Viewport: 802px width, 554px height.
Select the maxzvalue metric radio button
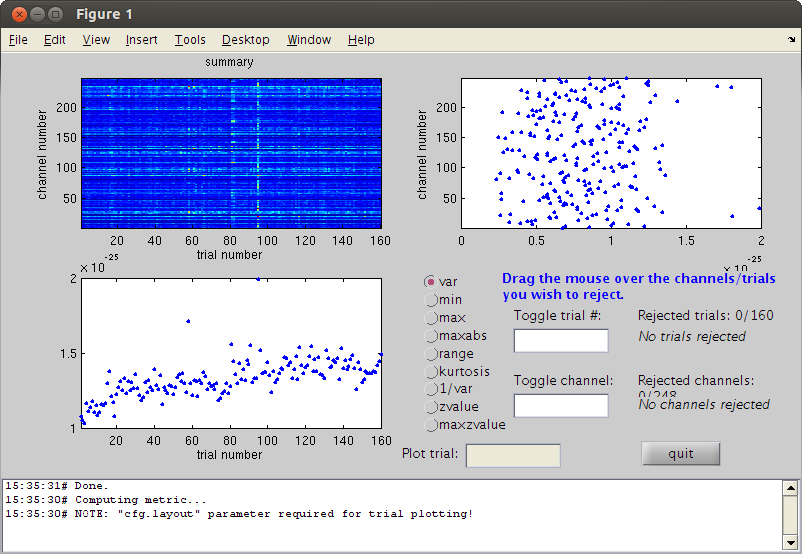click(x=431, y=425)
